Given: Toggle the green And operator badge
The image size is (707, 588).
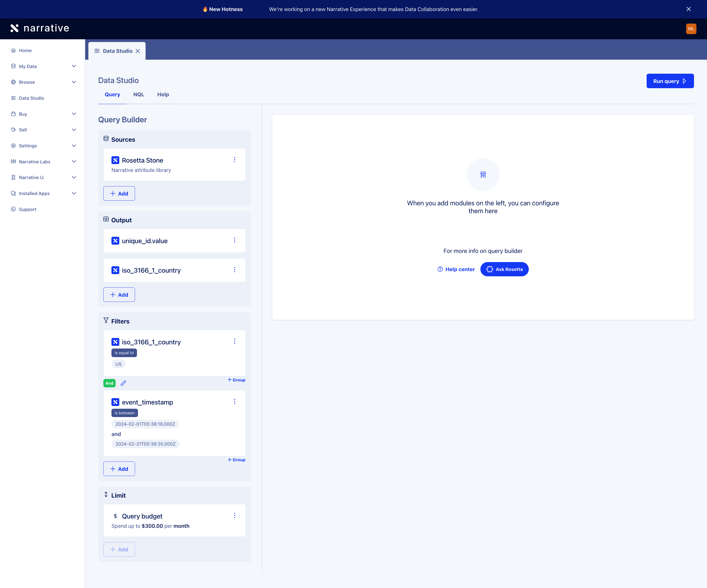Looking at the screenshot, I should click(109, 383).
